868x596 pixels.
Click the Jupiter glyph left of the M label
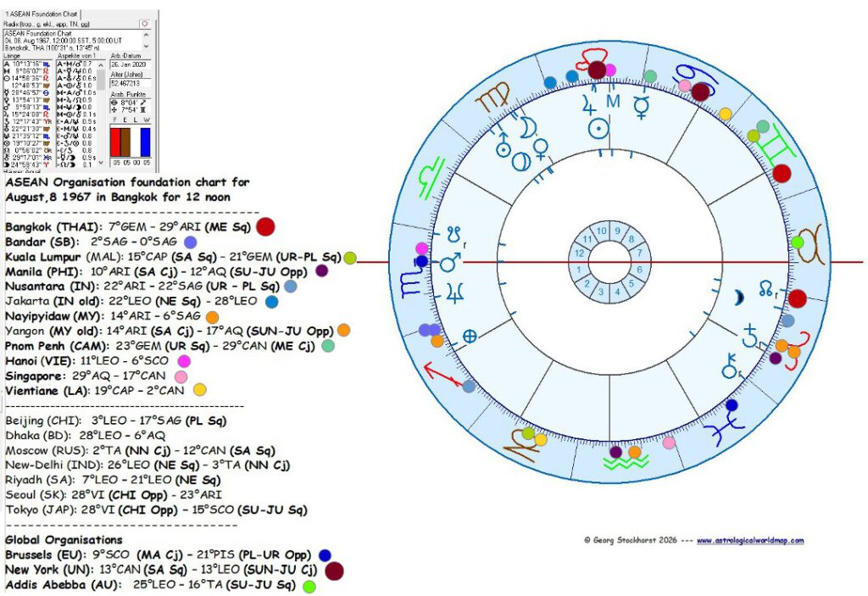589,104
